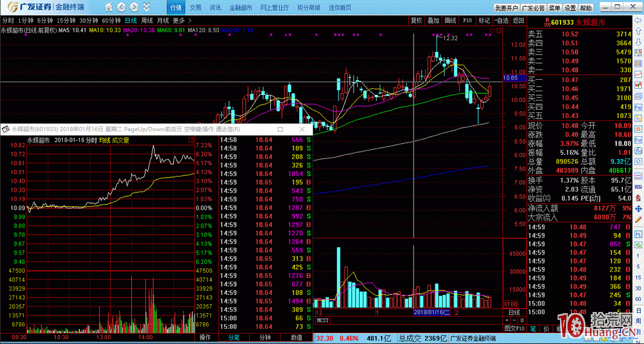Open the 叠加 overlay option
This screenshot has width=644, height=344.
pos(434,20)
